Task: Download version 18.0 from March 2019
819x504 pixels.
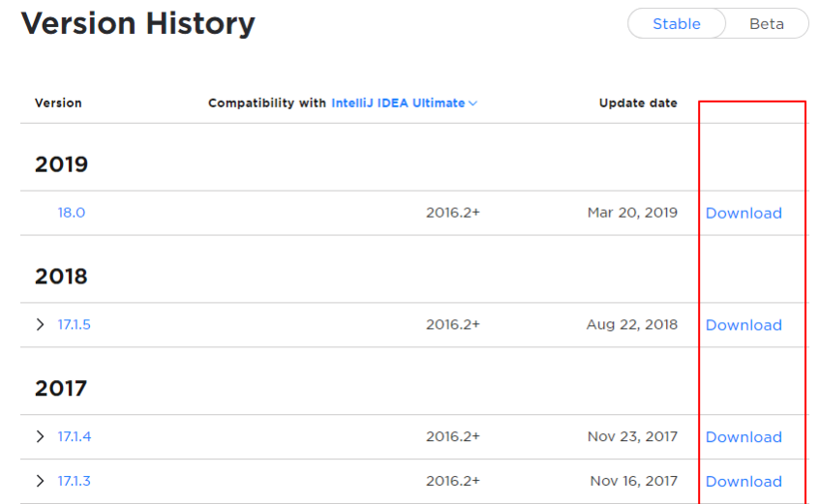Action: [743, 214]
